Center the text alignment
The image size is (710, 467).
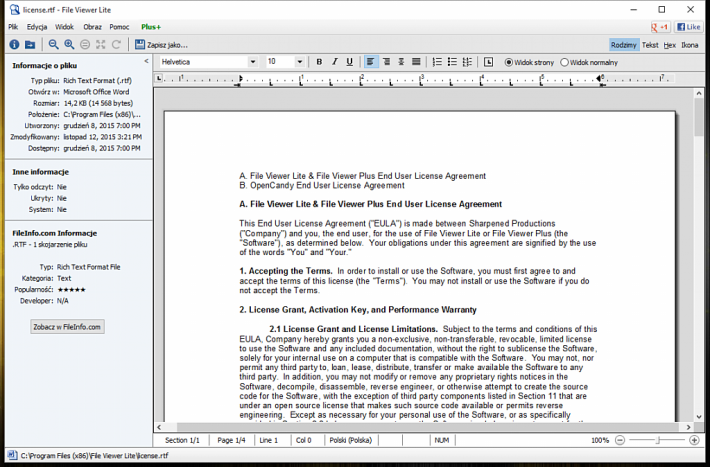coord(401,62)
